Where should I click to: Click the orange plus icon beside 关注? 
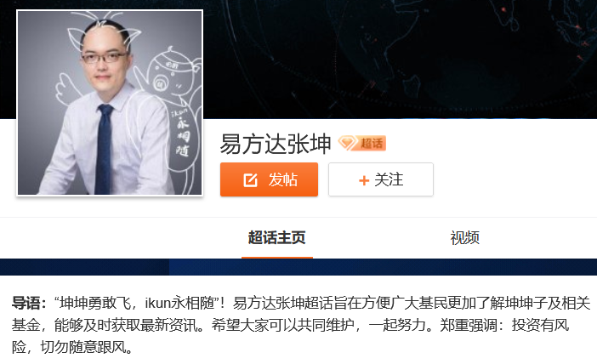[x=364, y=180]
